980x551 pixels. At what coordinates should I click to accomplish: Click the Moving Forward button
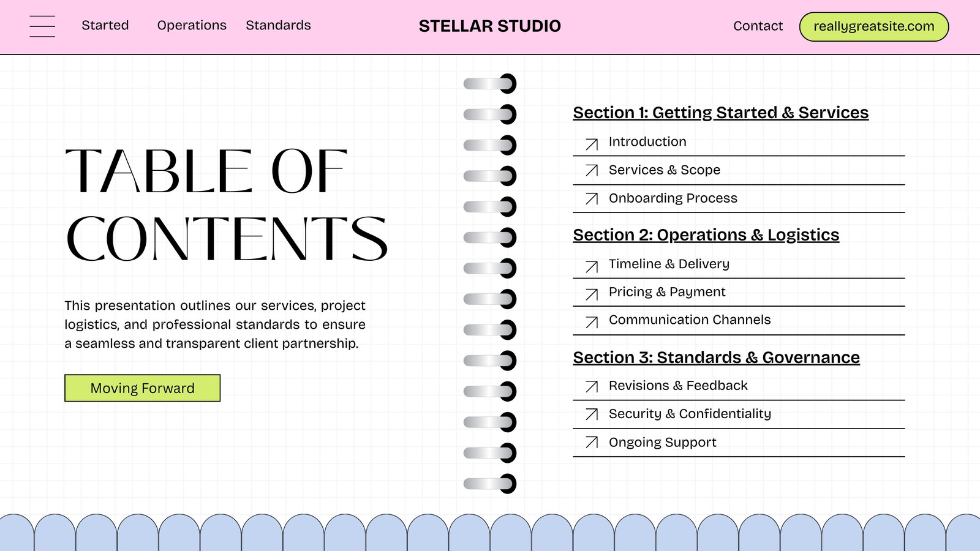coord(142,388)
